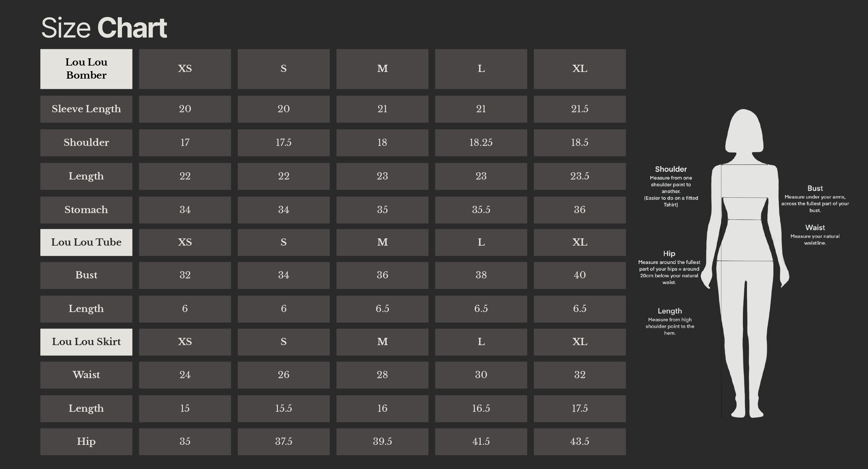Click the Size Chart title
868x469 pixels.
[104, 28]
